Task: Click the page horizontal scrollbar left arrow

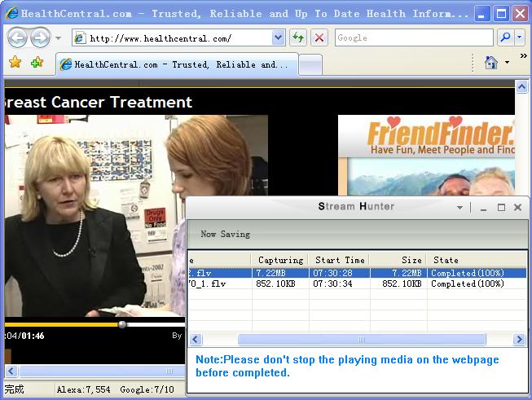Action: pyautogui.click(x=11, y=371)
